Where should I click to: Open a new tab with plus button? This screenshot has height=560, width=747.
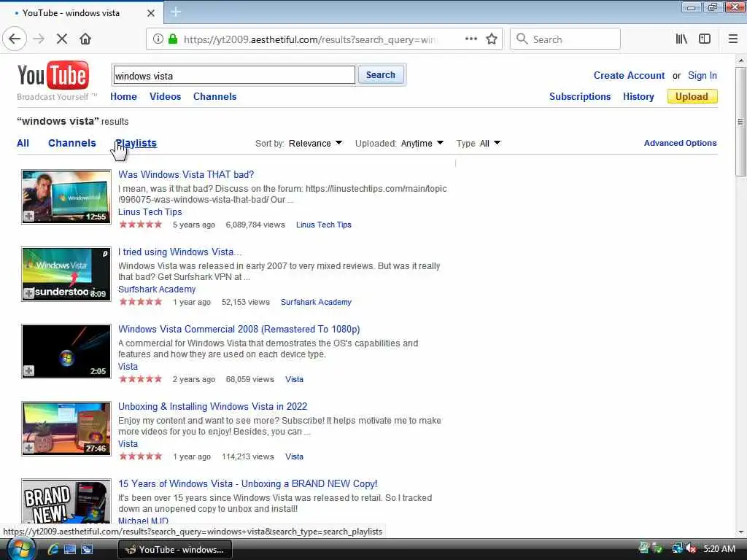tap(176, 12)
